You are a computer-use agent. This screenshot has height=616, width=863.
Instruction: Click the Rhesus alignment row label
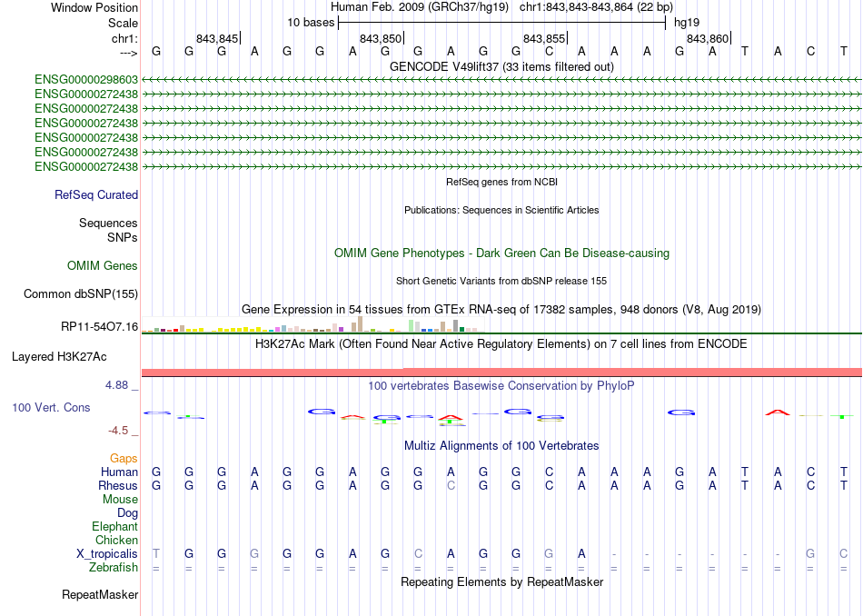[x=118, y=485]
